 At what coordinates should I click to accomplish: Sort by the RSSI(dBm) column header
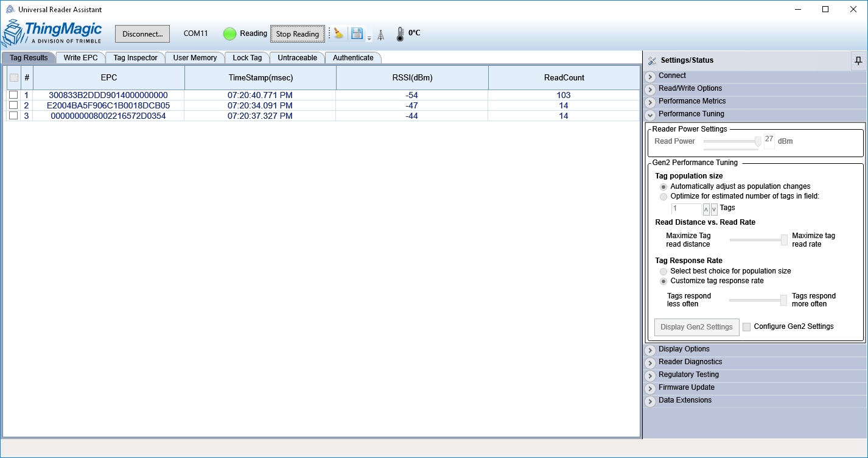pyautogui.click(x=412, y=78)
